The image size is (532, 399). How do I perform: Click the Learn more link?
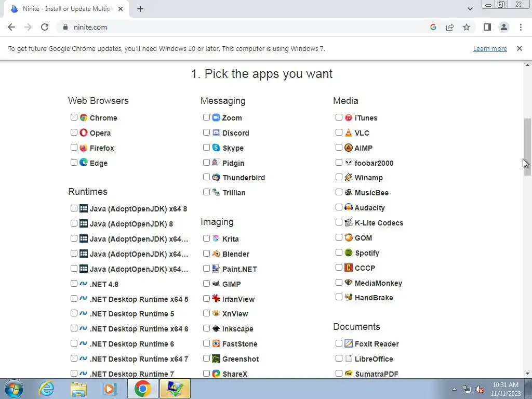[x=490, y=48]
